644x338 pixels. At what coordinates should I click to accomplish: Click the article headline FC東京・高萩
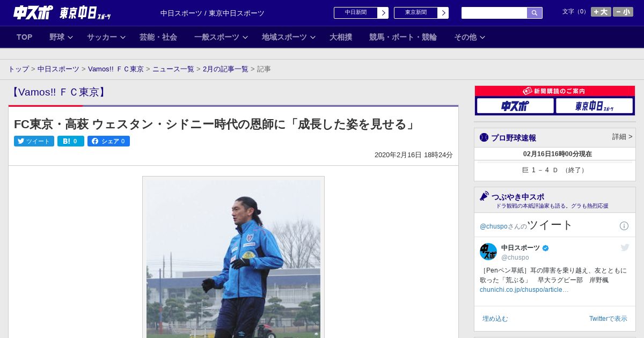click(x=216, y=124)
